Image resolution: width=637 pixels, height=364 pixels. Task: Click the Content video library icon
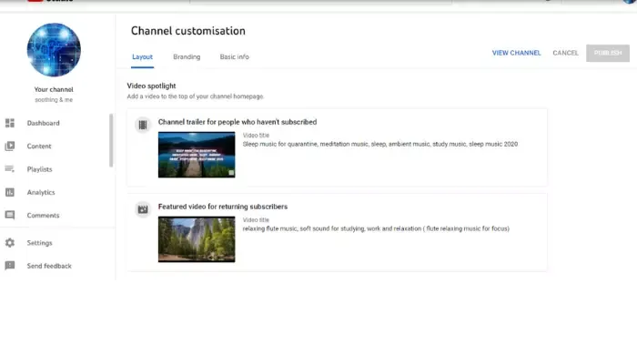click(x=10, y=146)
